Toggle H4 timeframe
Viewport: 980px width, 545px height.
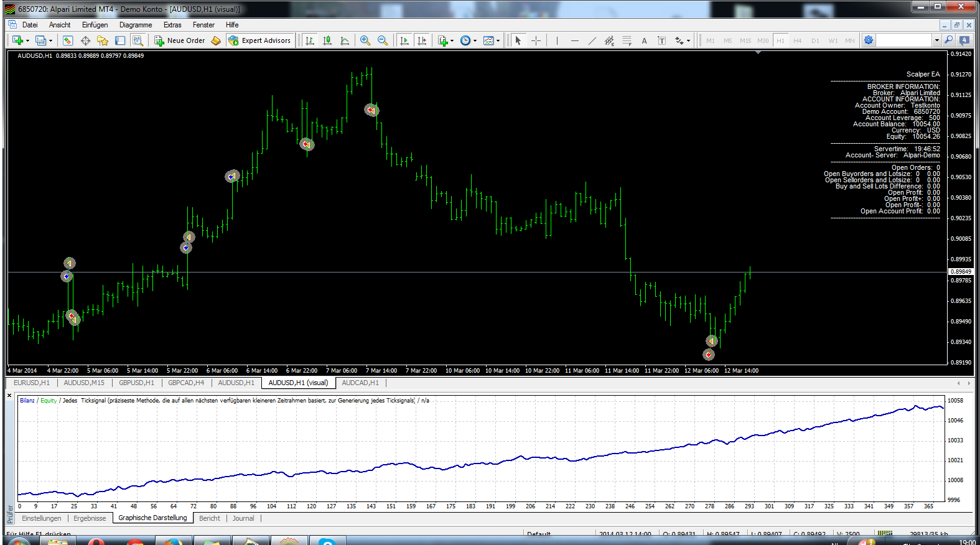coord(798,40)
